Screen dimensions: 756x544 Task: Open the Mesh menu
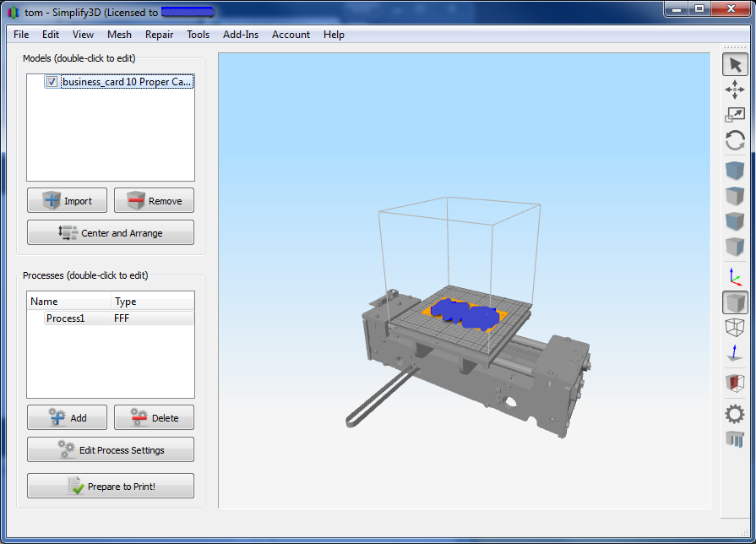tap(119, 35)
